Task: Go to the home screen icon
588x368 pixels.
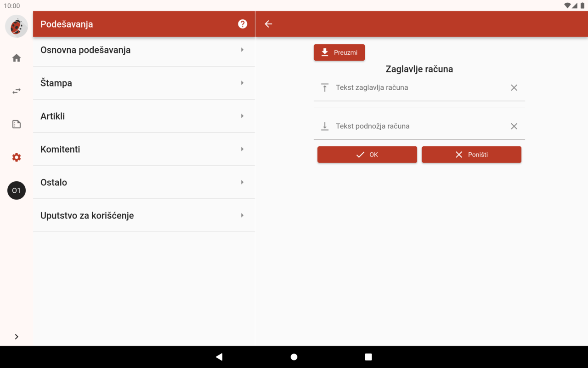Action: tap(17, 58)
